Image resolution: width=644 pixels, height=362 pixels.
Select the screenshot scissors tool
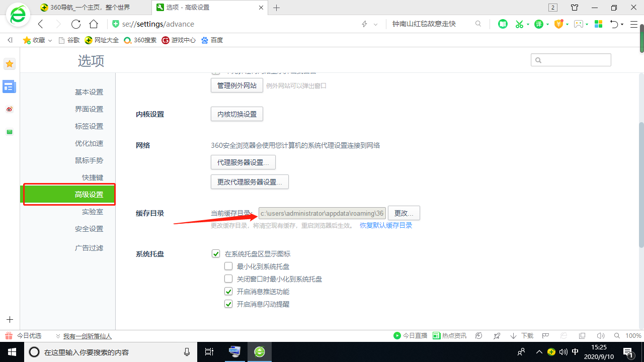point(519,24)
